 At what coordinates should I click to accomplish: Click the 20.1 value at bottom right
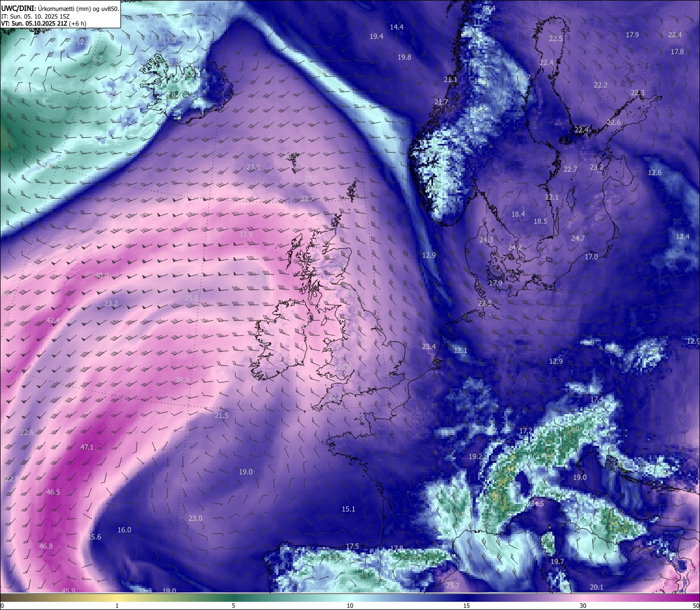pyautogui.click(x=597, y=587)
